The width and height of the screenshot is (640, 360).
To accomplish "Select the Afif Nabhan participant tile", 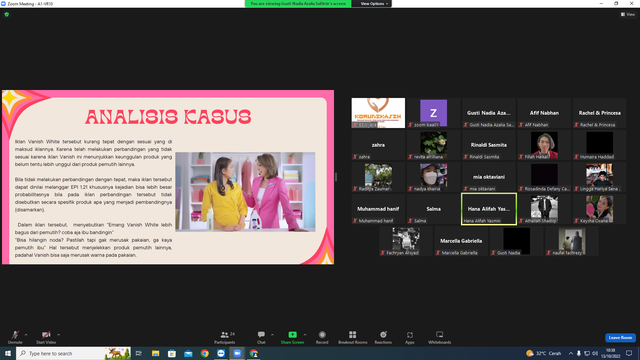I will click(x=544, y=113).
